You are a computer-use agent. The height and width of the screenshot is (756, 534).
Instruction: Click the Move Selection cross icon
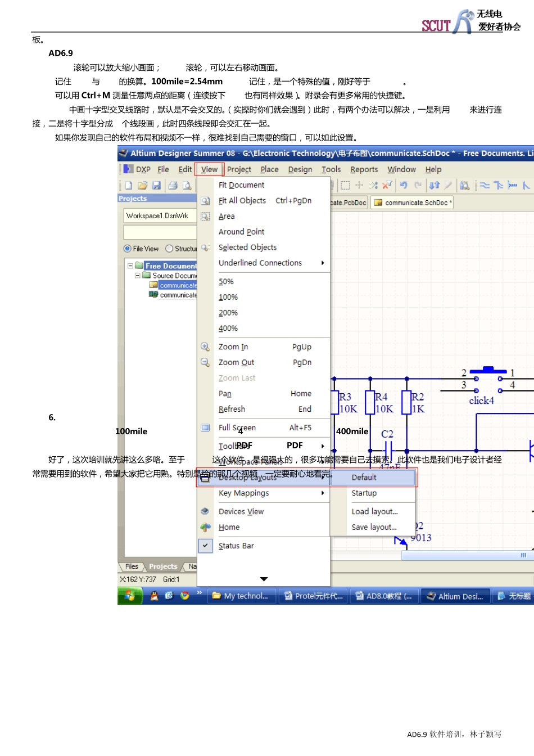click(x=359, y=185)
